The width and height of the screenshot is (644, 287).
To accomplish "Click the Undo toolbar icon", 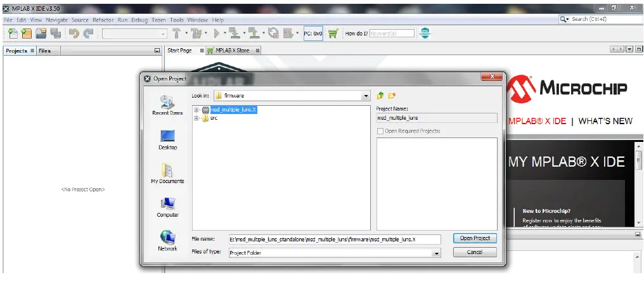I will (x=74, y=33).
